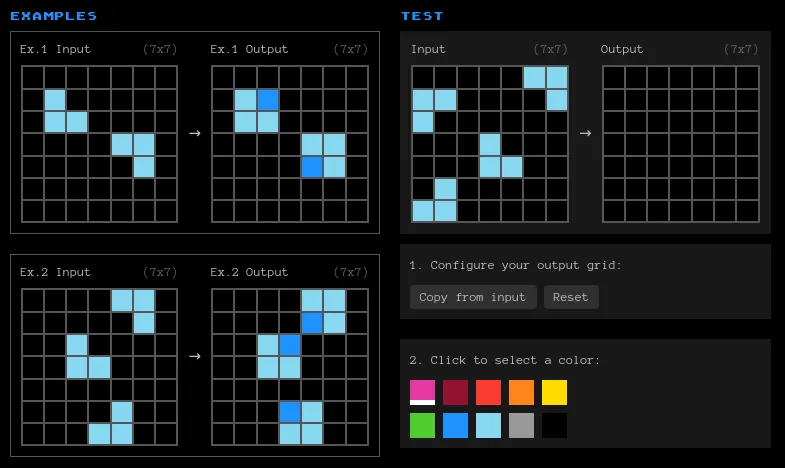Click the 'Ex.1 Output' label
Screen dimensions: 785x468
(x=249, y=49)
